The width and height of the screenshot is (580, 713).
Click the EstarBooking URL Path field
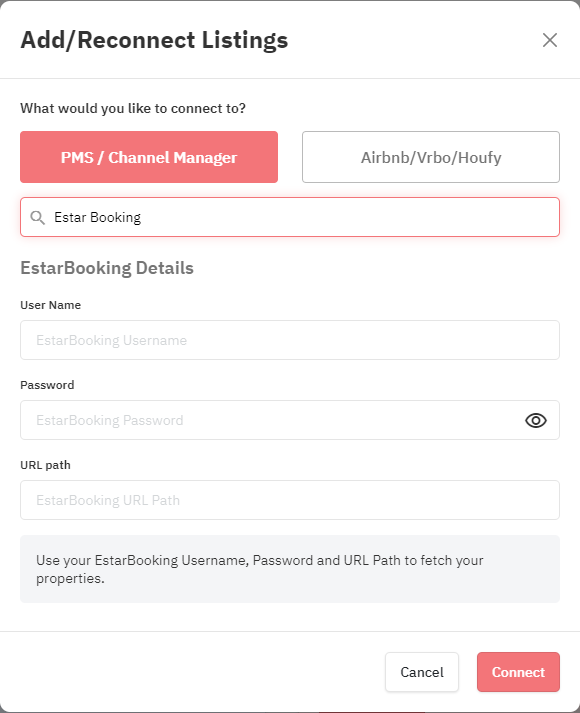pos(290,500)
